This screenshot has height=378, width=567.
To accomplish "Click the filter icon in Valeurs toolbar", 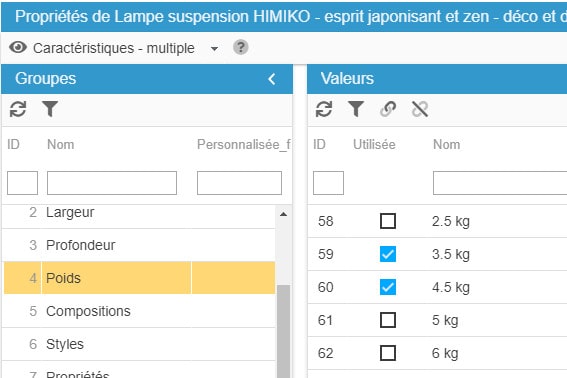I will [x=356, y=109].
